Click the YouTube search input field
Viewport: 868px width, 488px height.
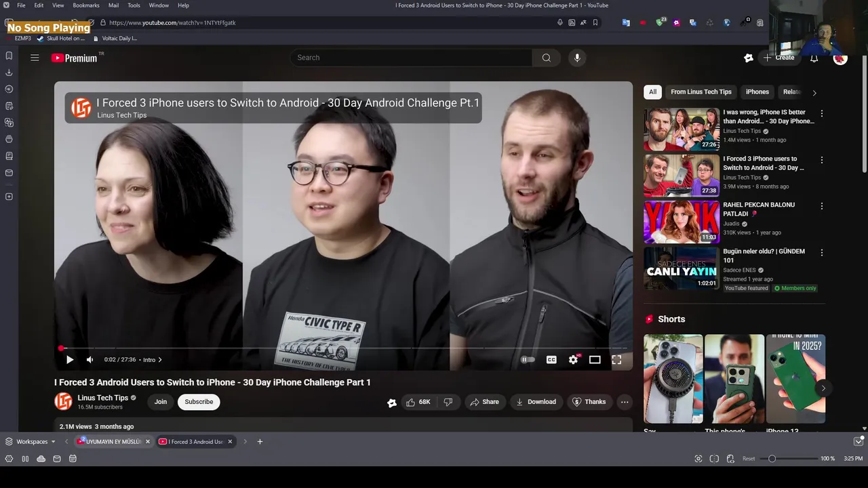[x=412, y=58]
